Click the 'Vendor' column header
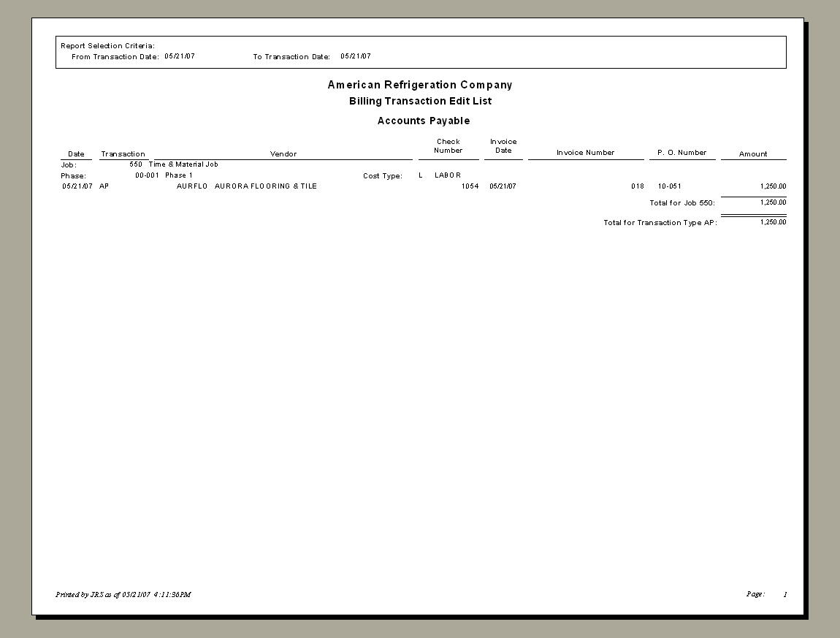The image size is (840, 638). pos(283,154)
